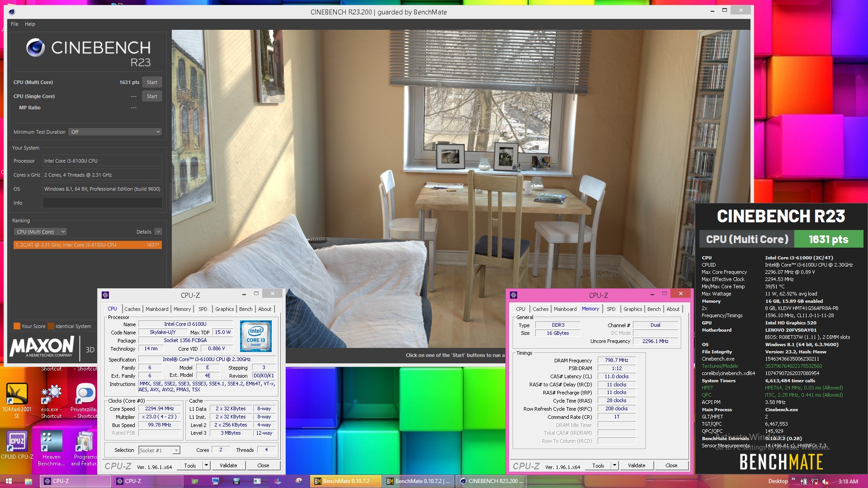Open the Windows Start button

(x=9, y=481)
